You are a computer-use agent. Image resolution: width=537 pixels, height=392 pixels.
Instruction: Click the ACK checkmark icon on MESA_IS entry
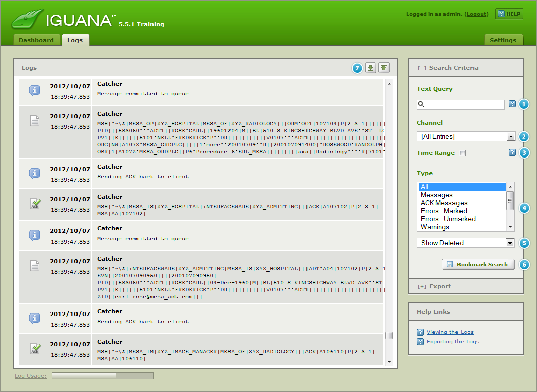coord(34,204)
